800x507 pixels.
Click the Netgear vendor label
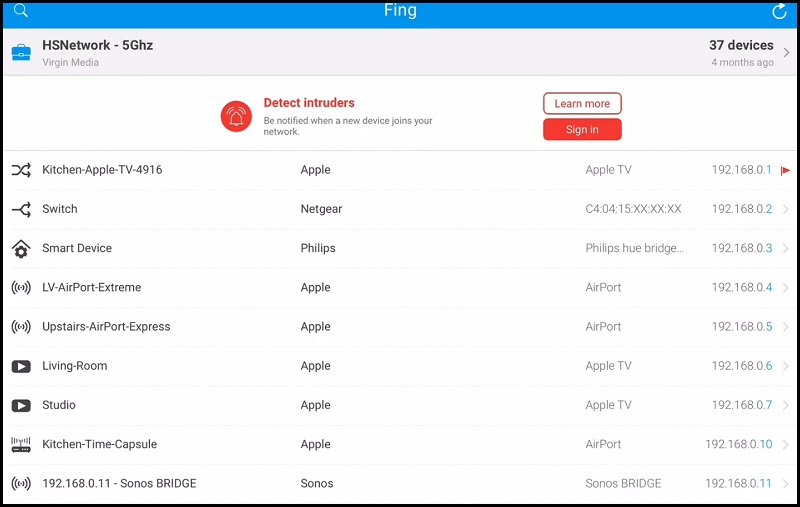321,209
